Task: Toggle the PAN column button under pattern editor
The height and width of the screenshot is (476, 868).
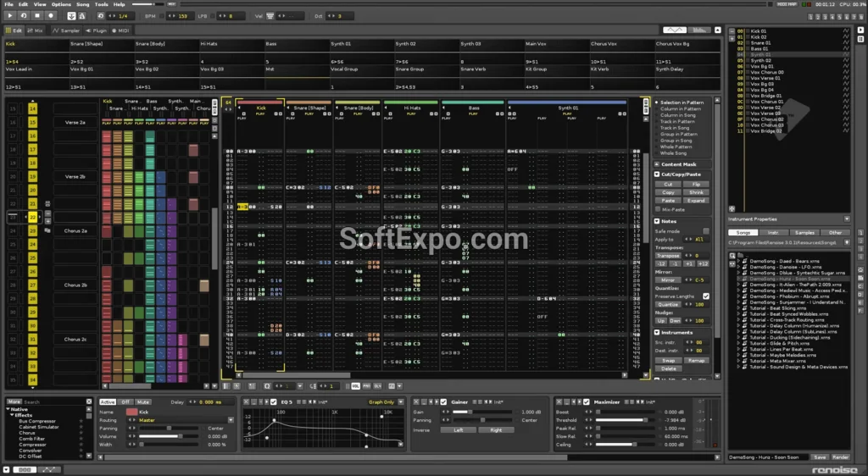Action: 366,386
